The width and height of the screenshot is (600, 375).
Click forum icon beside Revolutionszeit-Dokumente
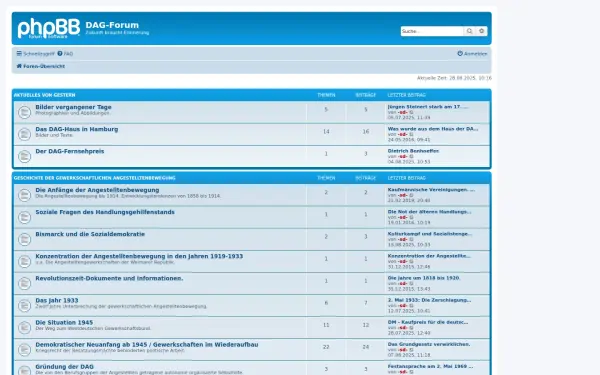click(x=24, y=284)
